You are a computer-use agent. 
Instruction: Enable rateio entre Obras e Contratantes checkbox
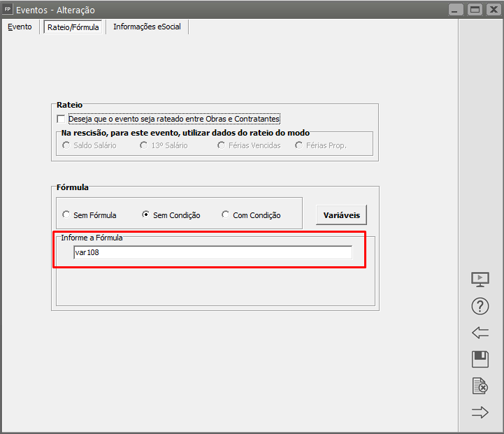coord(61,119)
